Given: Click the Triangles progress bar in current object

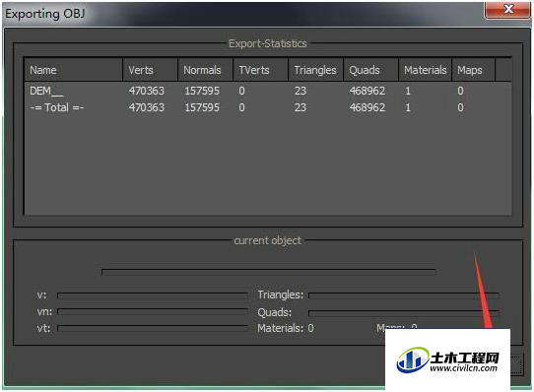Looking at the screenshot, I should pos(404,295).
